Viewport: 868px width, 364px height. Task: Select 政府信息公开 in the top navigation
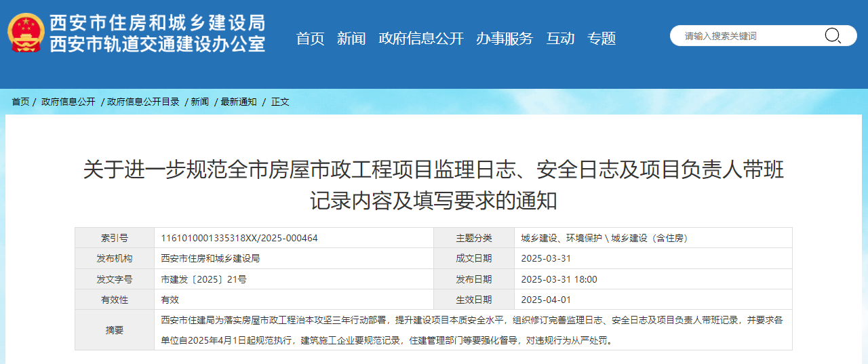(x=420, y=39)
